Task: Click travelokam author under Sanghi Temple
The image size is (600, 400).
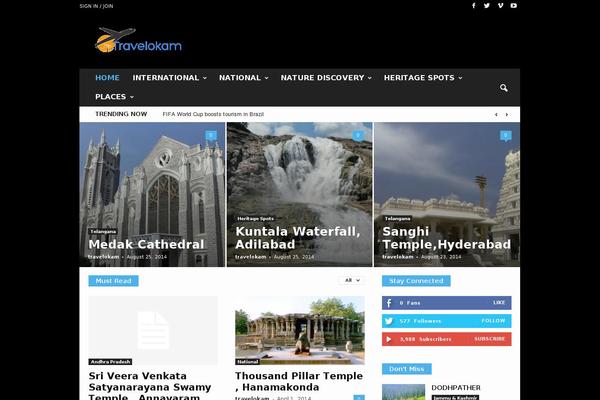Action: pos(398,257)
